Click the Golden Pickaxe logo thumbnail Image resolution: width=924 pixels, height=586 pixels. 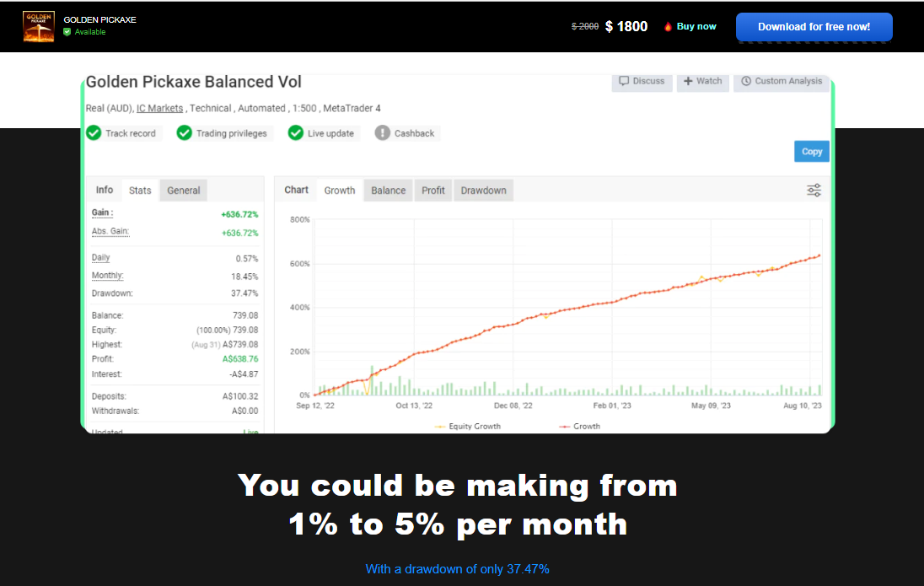click(x=38, y=26)
